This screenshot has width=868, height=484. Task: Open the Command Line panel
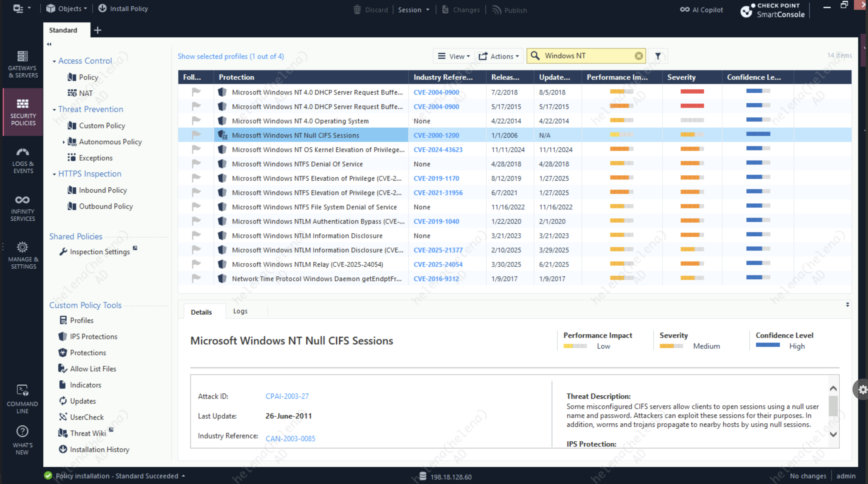(x=23, y=399)
